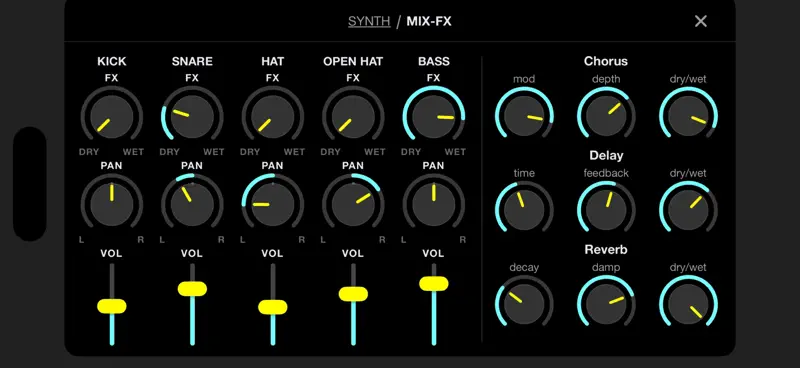Click the BASS VOL fader handle
This screenshot has height=368, width=800.
tap(434, 284)
